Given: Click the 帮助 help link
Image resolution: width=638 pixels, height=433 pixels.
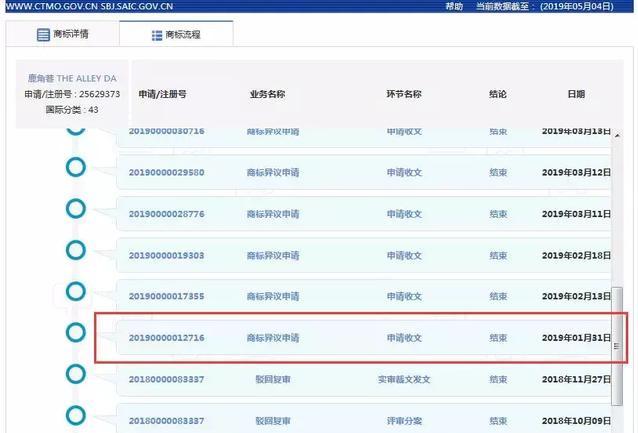Looking at the screenshot, I should (x=454, y=6).
